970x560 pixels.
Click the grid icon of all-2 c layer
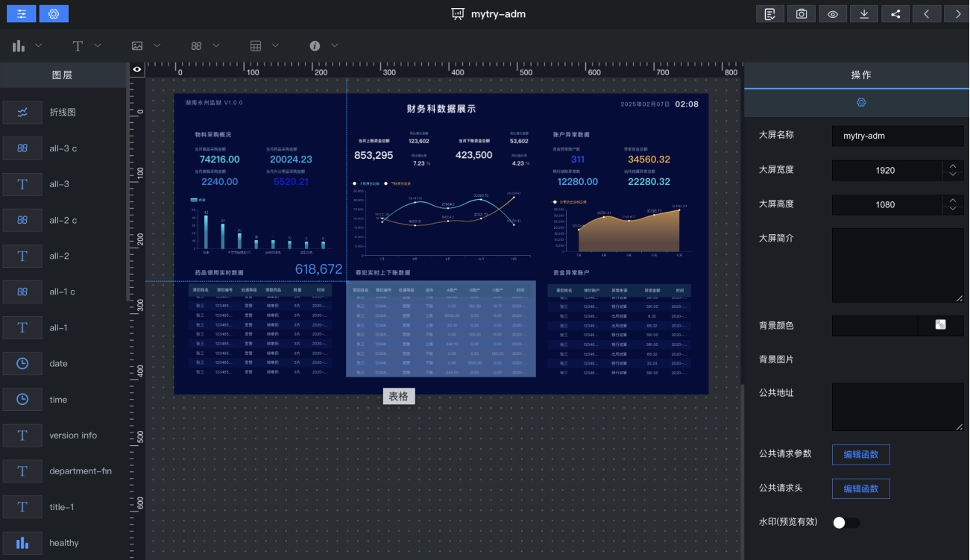point(22,220)
